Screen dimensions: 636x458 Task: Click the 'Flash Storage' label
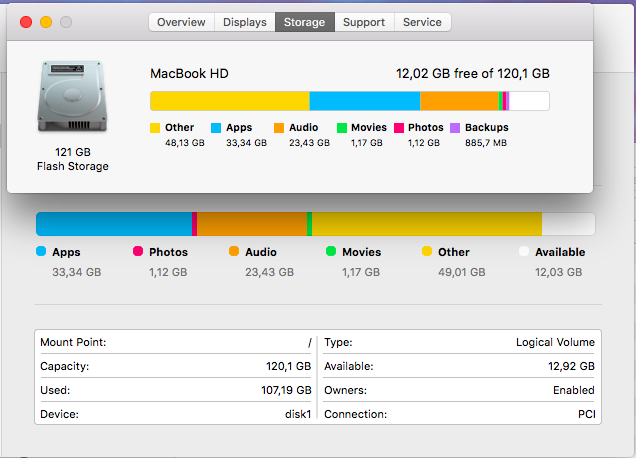[x=73, y=166]
